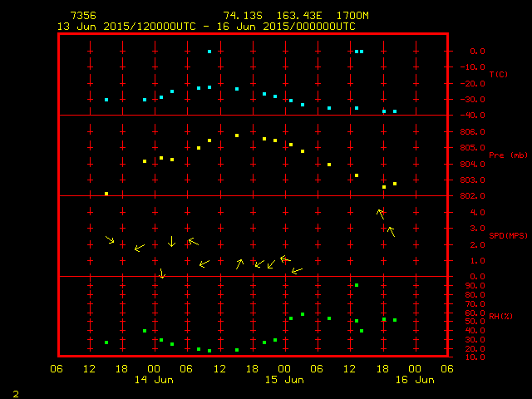Select the 16 Jun date label
The width and height of the screenshot is (532, 399).
pyautogui.click(x=414, y=380)
